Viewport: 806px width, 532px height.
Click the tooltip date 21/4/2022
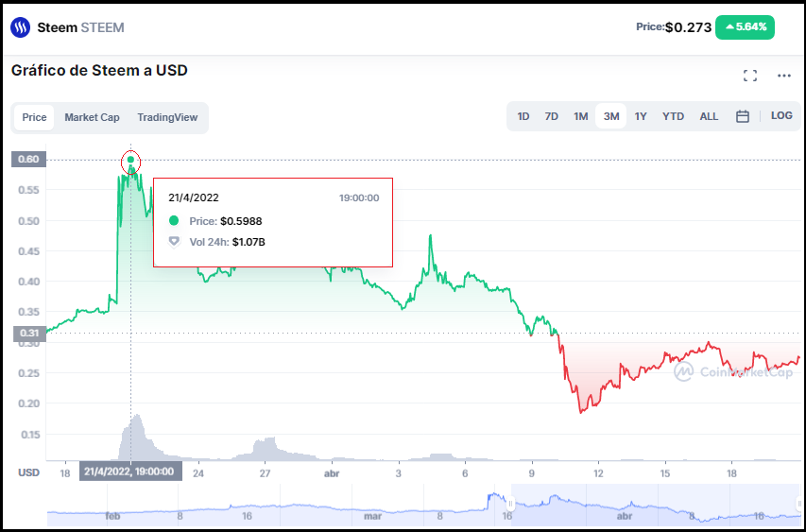coord(194,197)
